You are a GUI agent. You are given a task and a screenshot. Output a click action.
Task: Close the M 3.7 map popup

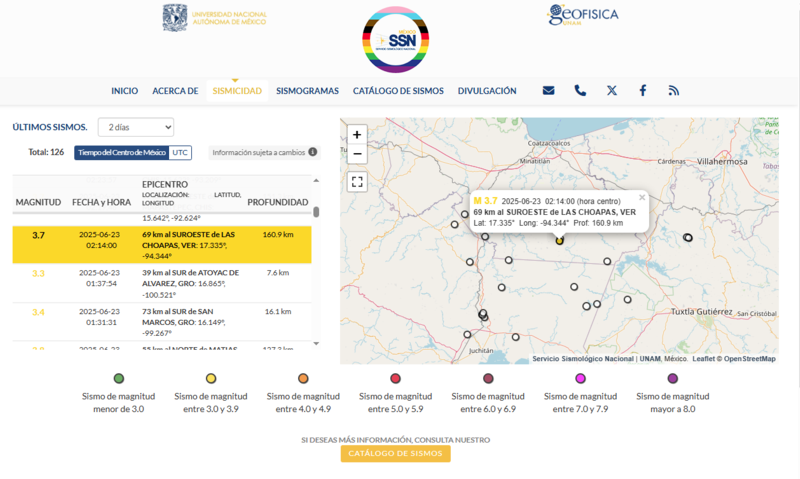click(x=642, y=197)
